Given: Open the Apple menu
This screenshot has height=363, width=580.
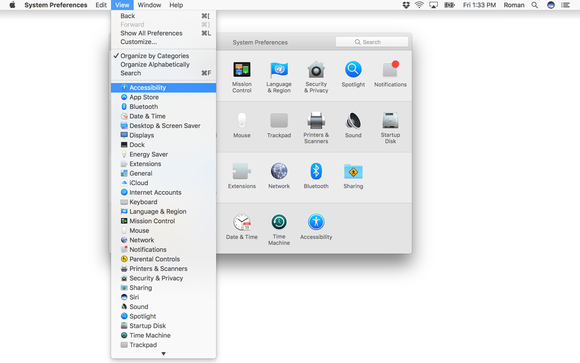Looking at the screenshot, I should (x=12, y=5).
